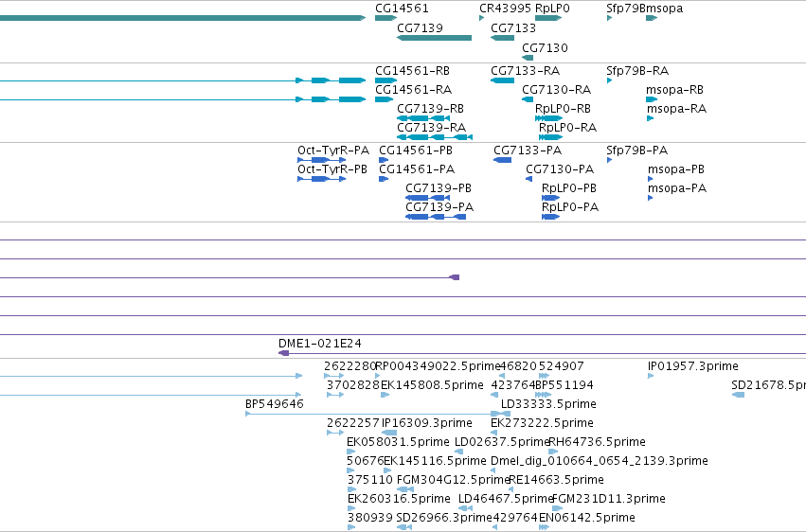Select CDS CG14561-PB
The width and height of the screenshot is (806, 532).
coord(416,151)
